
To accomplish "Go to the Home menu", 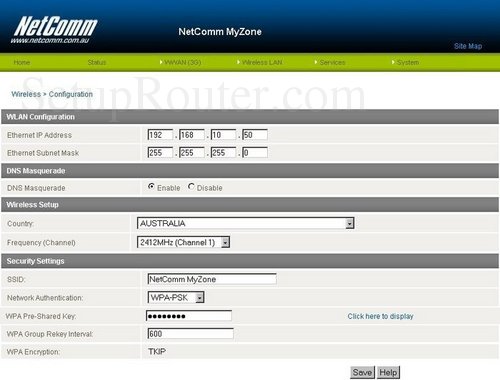I will coord(22,62).
